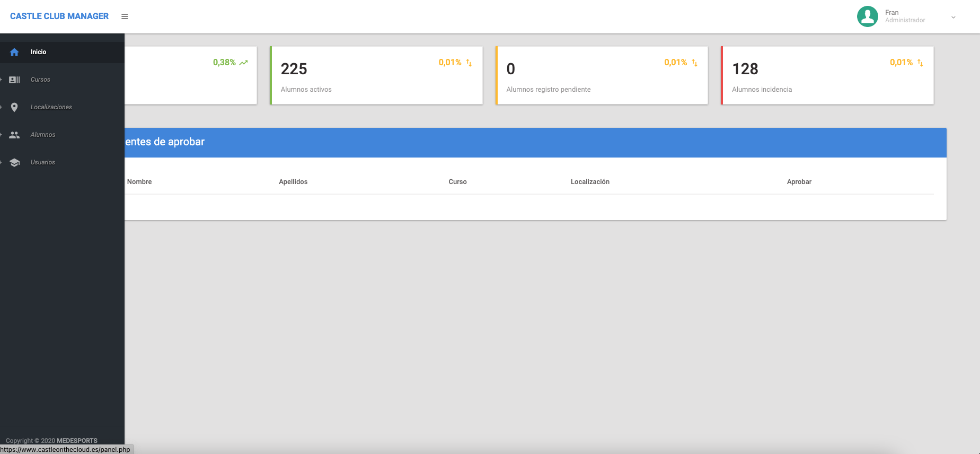Click the Localizaciones pin icon

pos(14,107)
